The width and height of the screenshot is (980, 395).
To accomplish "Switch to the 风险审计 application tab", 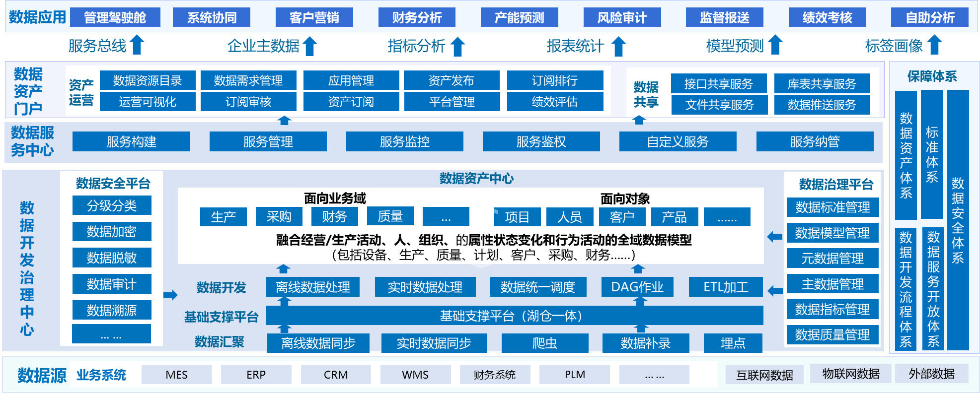I will pyautogui.click(x=622, y=18).
